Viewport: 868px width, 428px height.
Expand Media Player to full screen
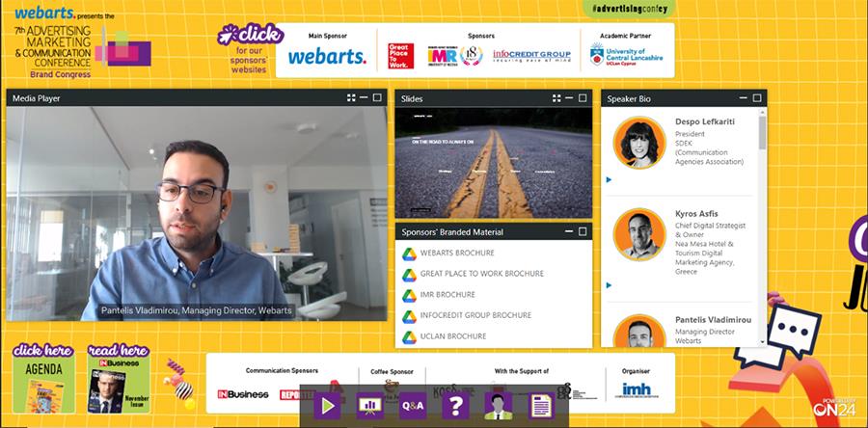point(351,98)
